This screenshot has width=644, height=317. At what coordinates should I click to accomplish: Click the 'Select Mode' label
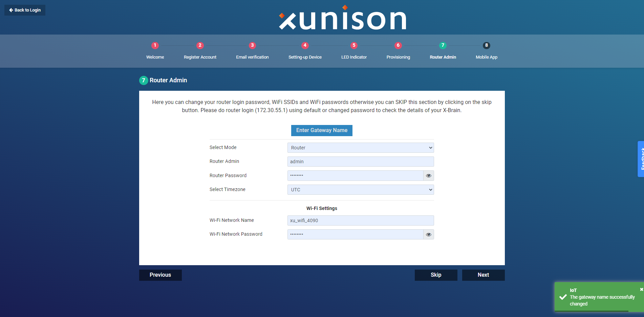click(223, 147)
